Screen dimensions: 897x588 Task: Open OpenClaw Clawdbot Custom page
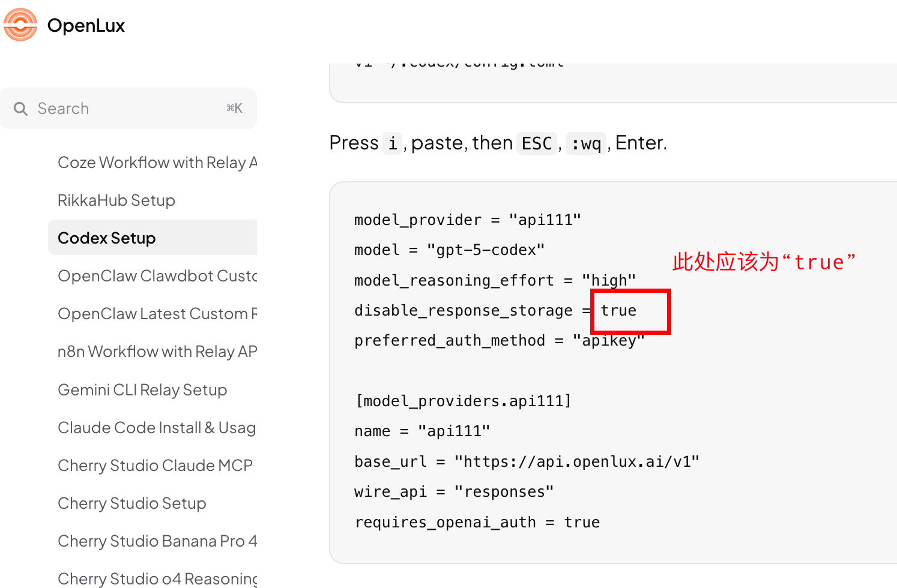(x=157, y=276)
